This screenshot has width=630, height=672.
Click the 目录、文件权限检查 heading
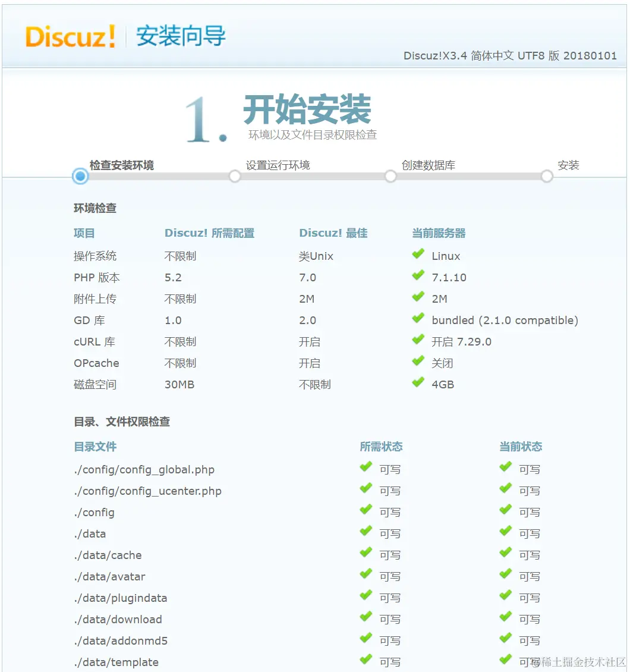[122, 422]
